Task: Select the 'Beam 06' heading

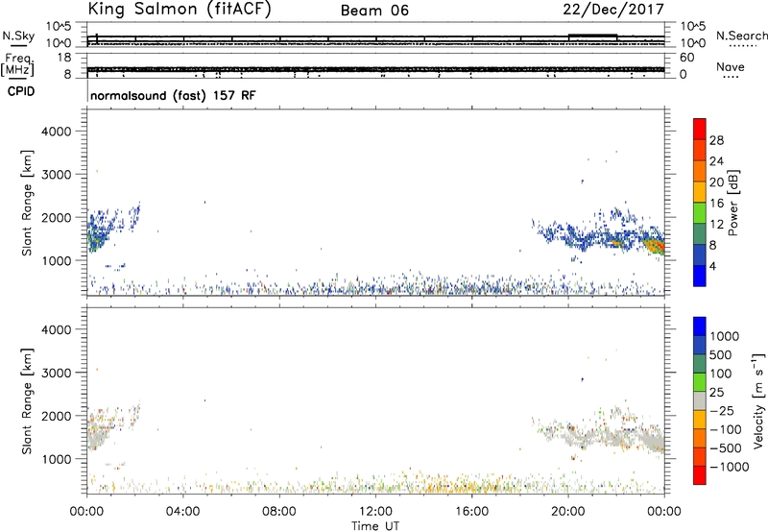Action: point(374,11)
